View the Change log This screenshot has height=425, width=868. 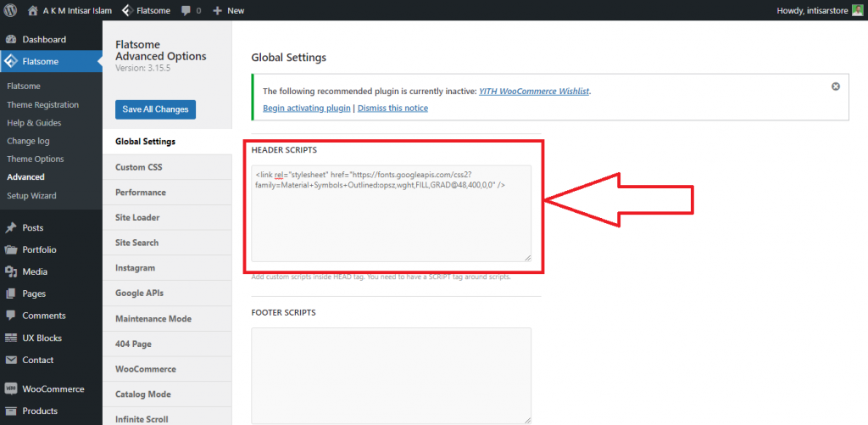pyautogui.click(x=28, y=142)
